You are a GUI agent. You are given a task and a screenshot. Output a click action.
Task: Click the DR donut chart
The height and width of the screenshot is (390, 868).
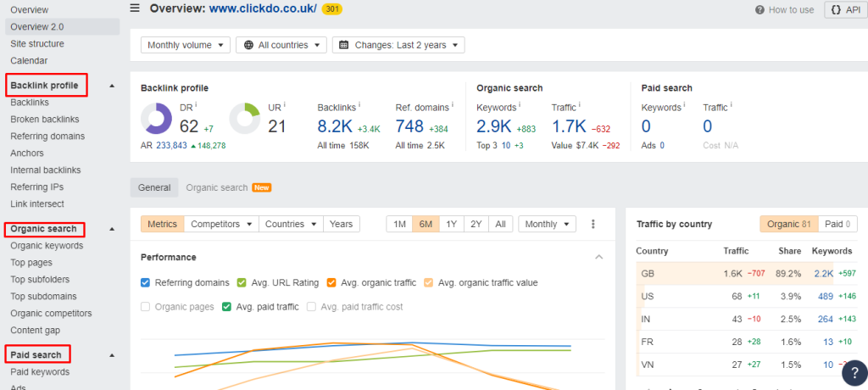tap(157, 119)
